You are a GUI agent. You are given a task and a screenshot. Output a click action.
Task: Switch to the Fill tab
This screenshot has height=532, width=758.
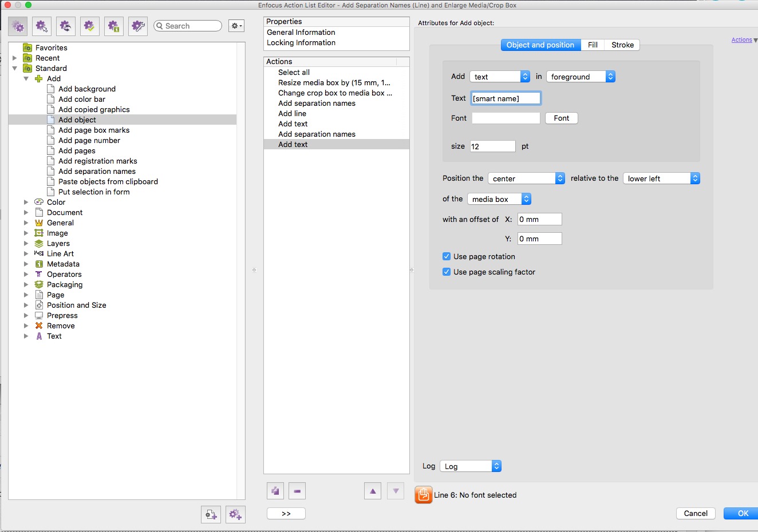593,45
